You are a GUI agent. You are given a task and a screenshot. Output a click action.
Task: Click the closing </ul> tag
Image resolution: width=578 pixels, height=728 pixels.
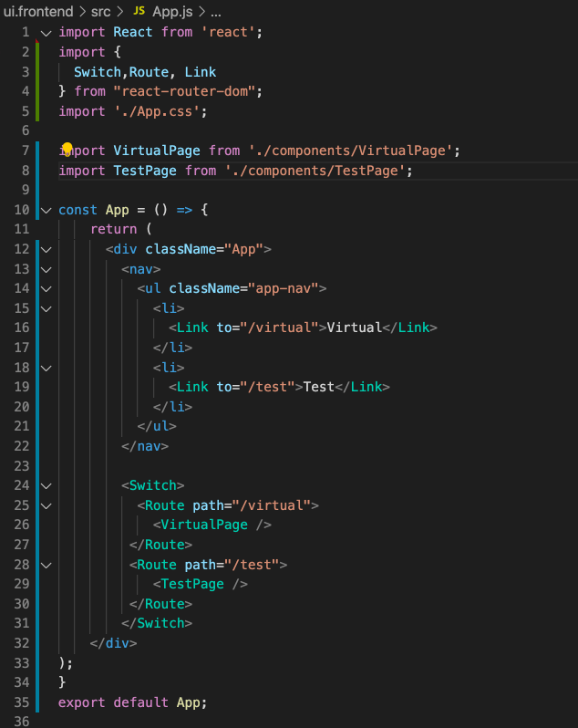click(157, 426)
